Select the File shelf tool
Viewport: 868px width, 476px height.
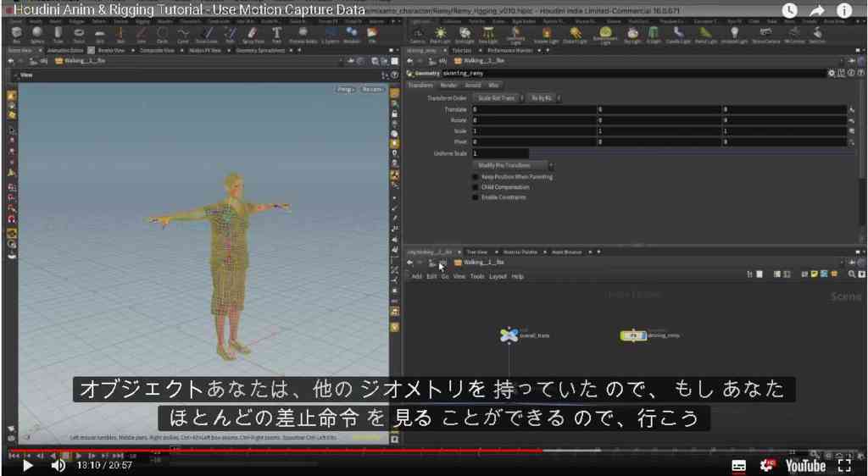pyautogui.click(x=372, y=35)
